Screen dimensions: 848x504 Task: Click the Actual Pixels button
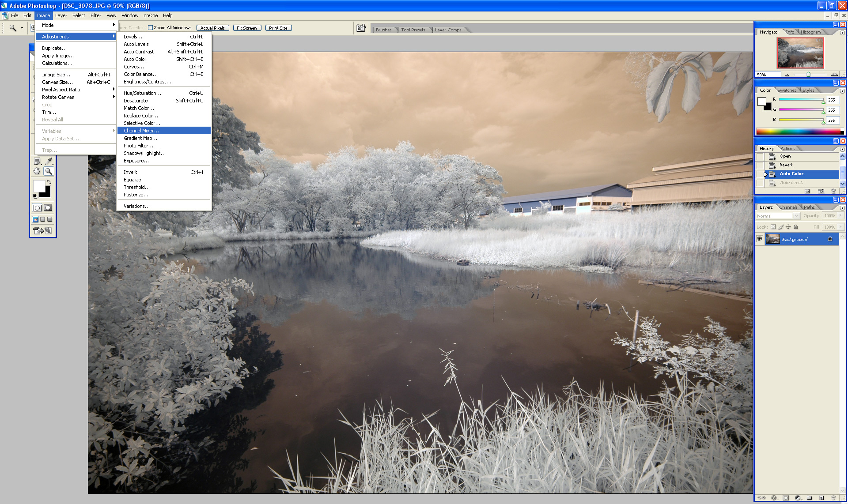[x=212, y=28]
